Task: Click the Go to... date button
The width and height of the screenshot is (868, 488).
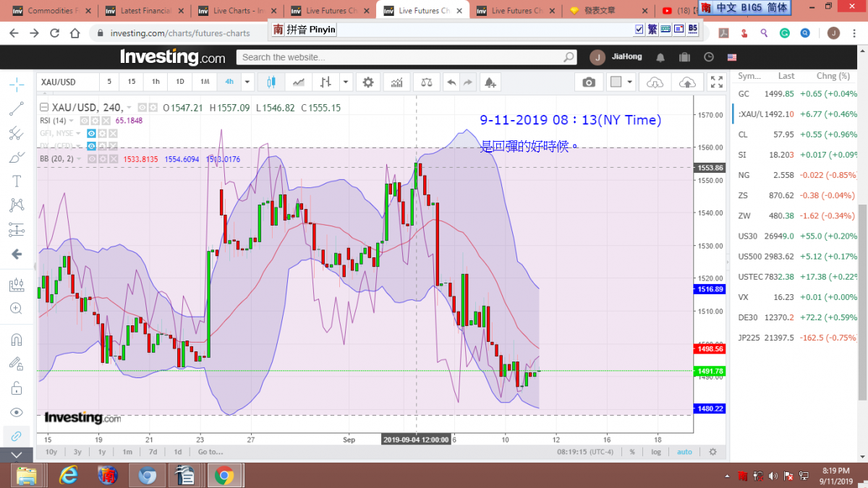Action: click(210, 452)
